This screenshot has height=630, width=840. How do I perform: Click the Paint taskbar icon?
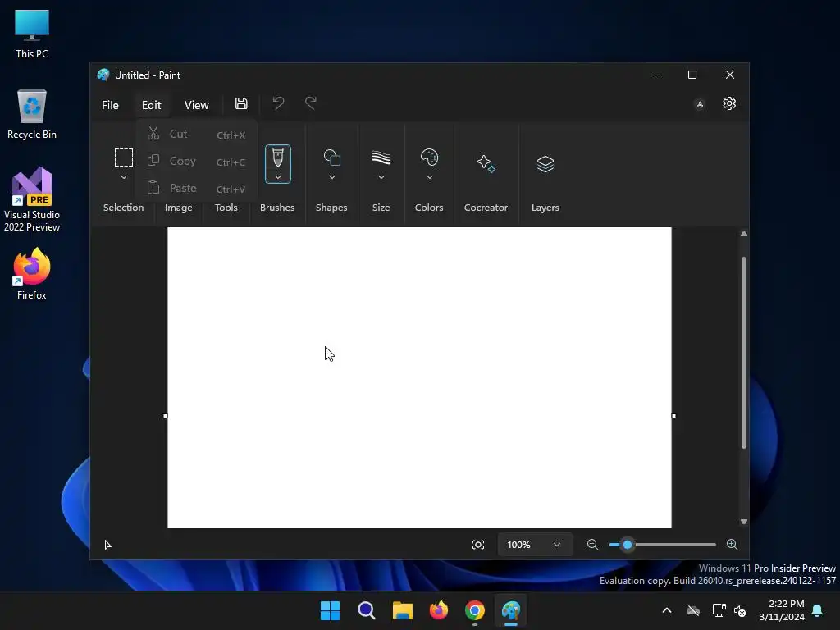511,610
